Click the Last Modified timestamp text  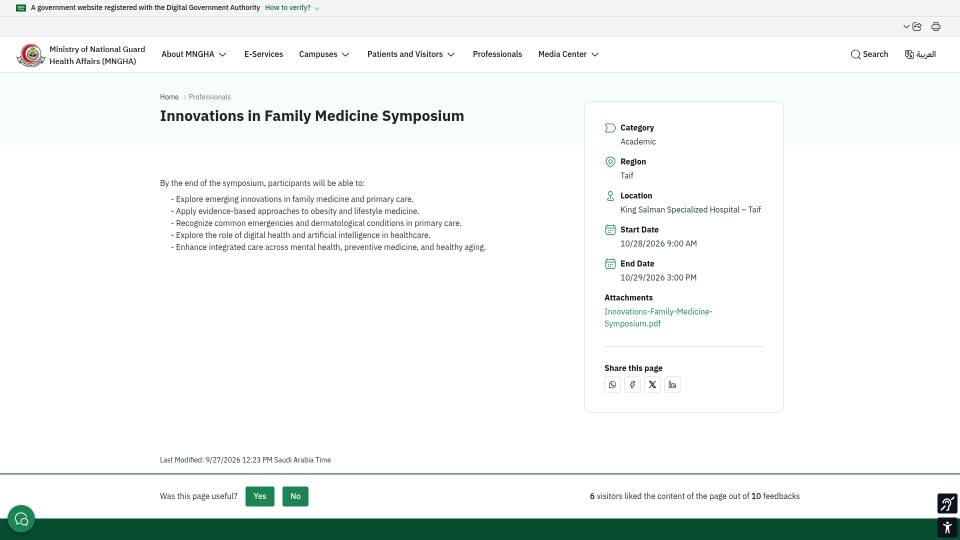(x=246, y=460)
